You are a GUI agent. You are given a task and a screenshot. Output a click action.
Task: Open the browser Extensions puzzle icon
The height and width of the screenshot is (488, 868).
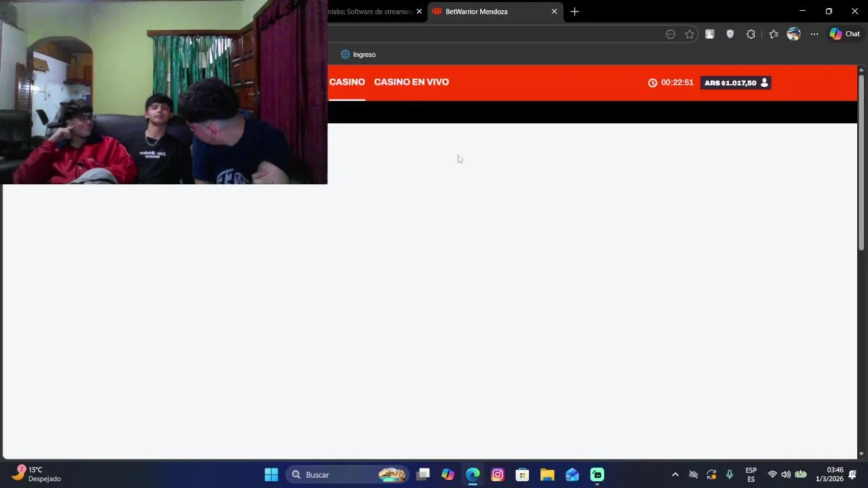coord(751,34)
